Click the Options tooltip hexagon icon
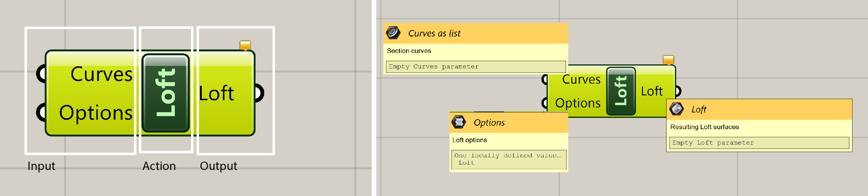Screen dimensions: 868x196 point(458,122)
